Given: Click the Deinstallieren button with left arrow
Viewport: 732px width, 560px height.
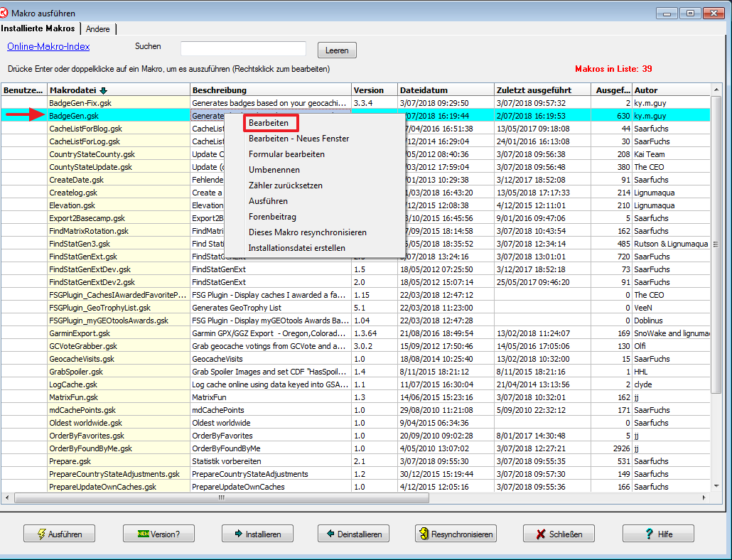Looking at the screenshot, I should tap(353, 534).
